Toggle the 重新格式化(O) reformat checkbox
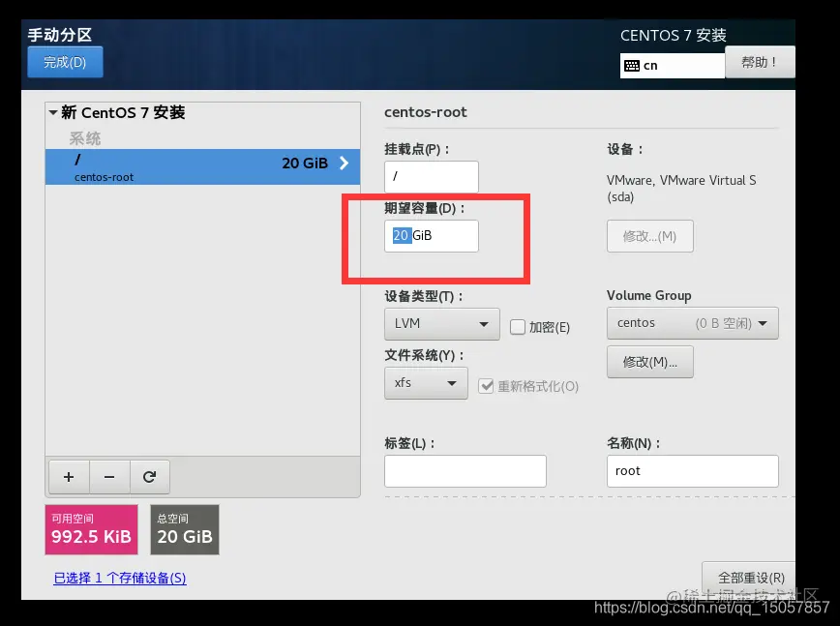 click(x=486, y=385)
